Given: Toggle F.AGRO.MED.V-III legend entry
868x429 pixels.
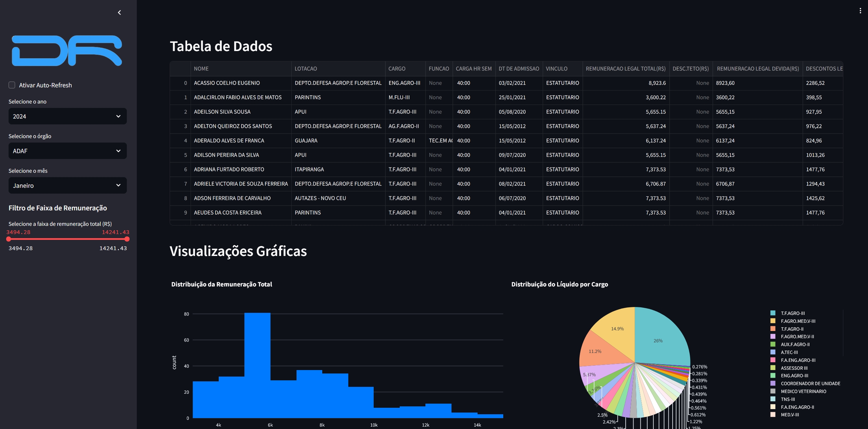Looking at the screenshot, I should [x=793, y=321].
